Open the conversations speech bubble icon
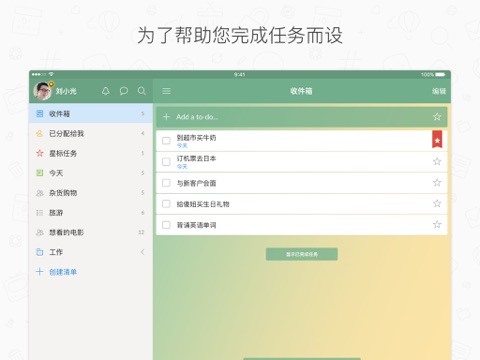The height and width of the screenshot is (360, 480). 124,91
